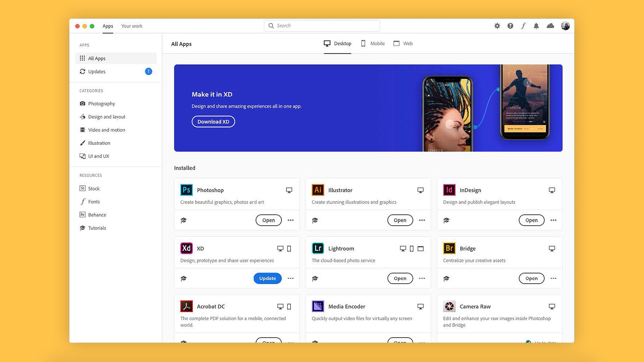Expand the Design and layout category

pos(107,116)
